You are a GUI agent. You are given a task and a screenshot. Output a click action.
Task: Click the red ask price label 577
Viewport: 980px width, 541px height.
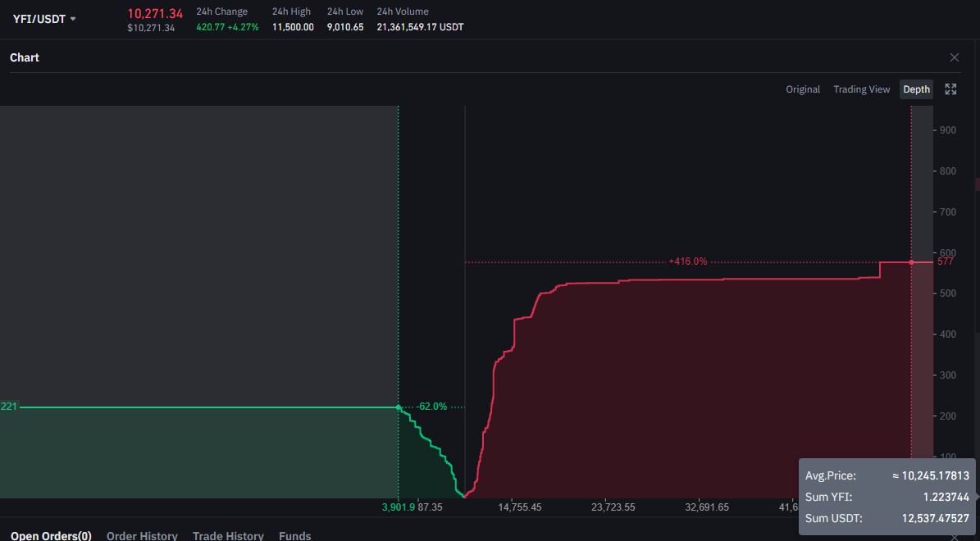944,261
